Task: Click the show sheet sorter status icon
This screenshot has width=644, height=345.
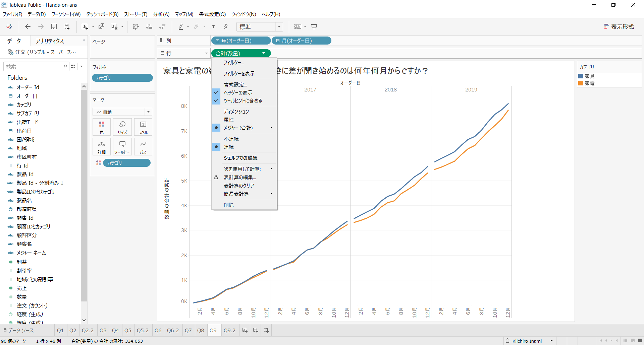Action: [x=625, y=341]
